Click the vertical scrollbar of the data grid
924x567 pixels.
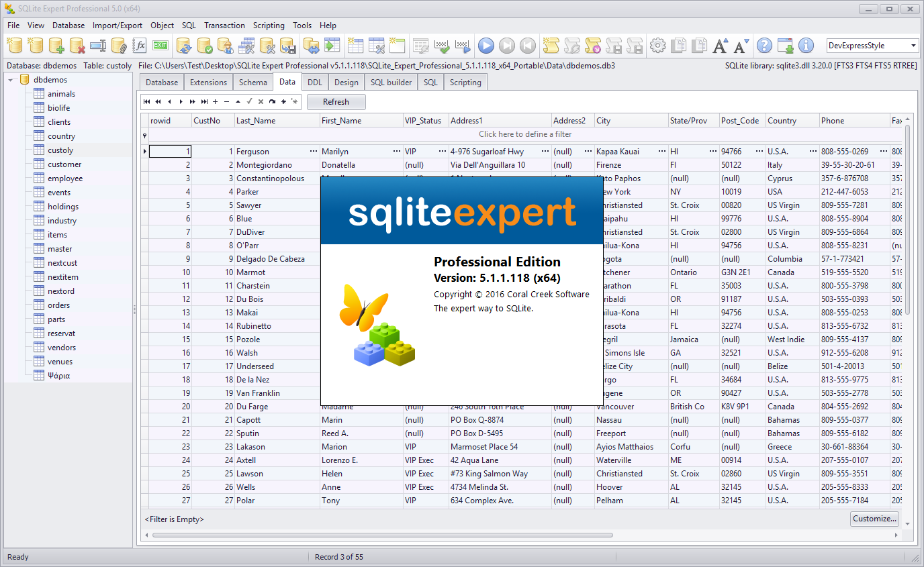pyautogui.click(x=908, y=220)
